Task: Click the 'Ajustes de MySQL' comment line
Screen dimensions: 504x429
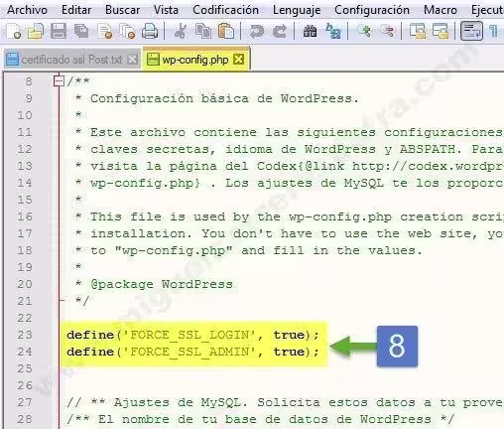Action: pos(285,402)
